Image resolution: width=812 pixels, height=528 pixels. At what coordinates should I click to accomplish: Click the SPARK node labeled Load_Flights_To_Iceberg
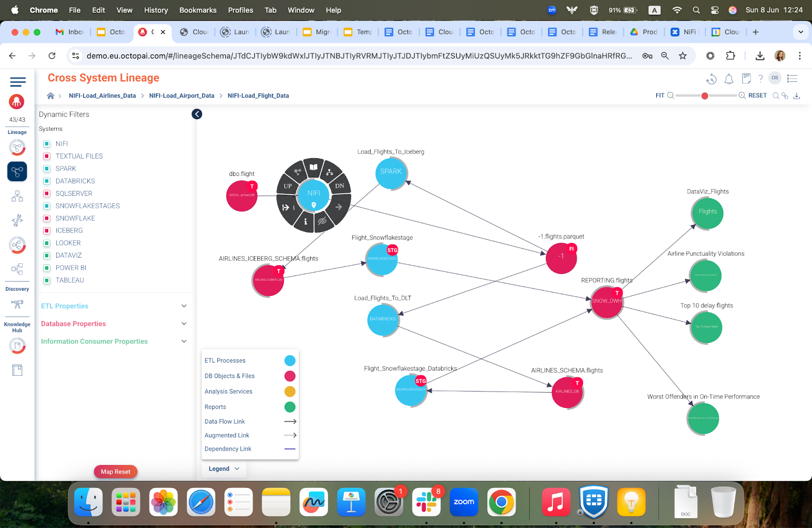click(x=391, y=173)
